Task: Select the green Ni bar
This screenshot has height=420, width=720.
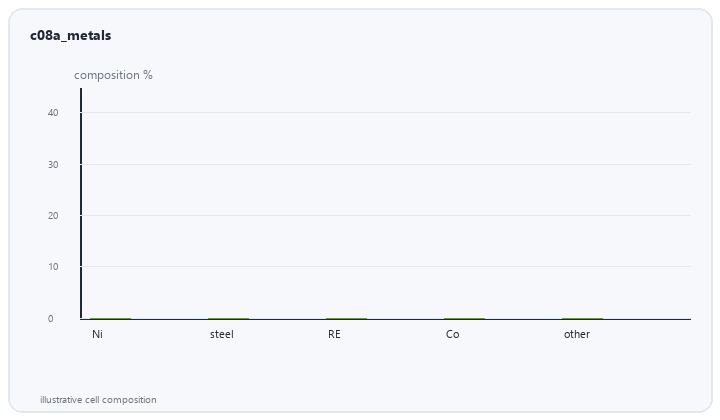Action: pyautogui.click(x=111, y=318)
